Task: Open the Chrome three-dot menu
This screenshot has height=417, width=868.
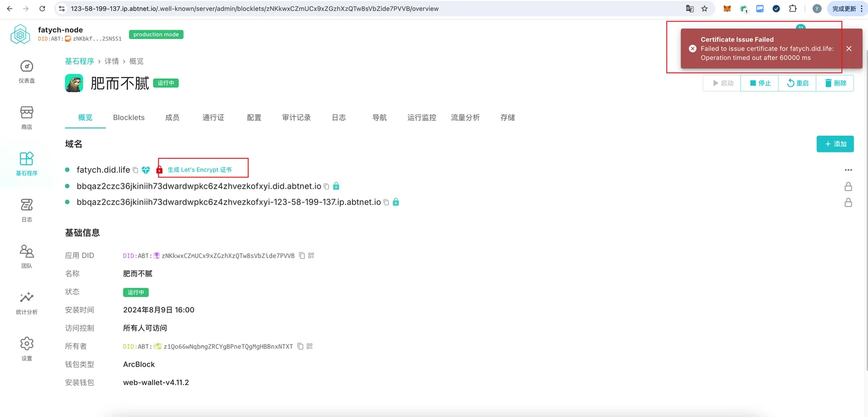Action: 861,9
